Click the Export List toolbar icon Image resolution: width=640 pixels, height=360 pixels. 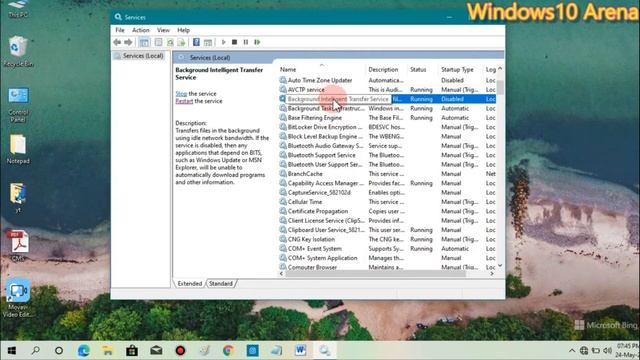point(181,42)
